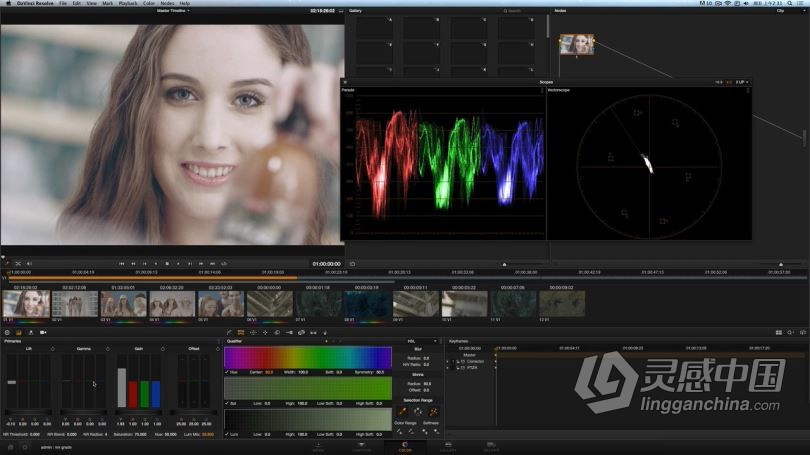Viewport: 810px width, 455px height.
Task: Open the RGB Mixer palette icon
Action: click(x=30, y=333)
